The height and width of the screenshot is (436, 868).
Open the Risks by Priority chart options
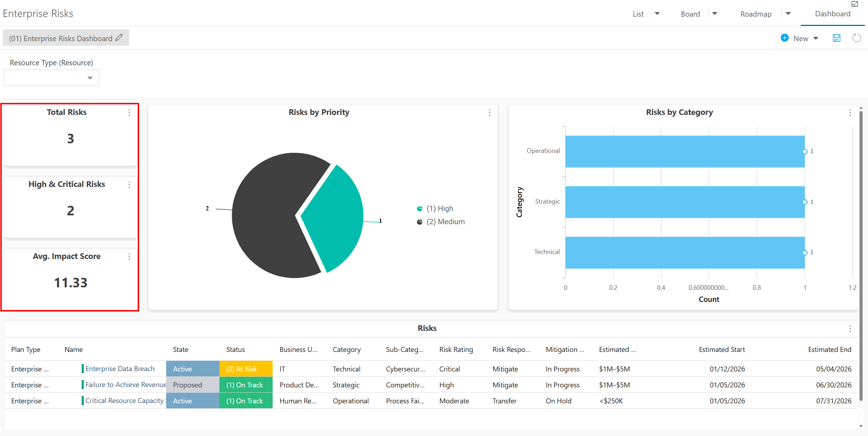tap(490, 112)
